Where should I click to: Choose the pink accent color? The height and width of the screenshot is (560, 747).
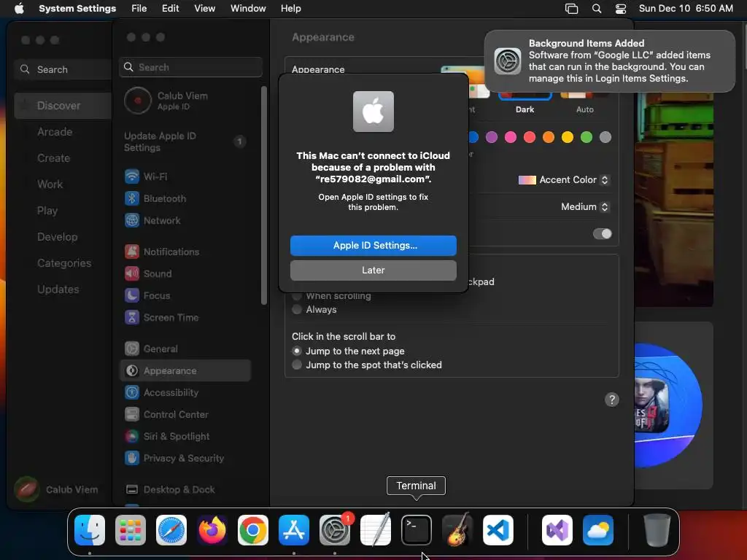511,137
